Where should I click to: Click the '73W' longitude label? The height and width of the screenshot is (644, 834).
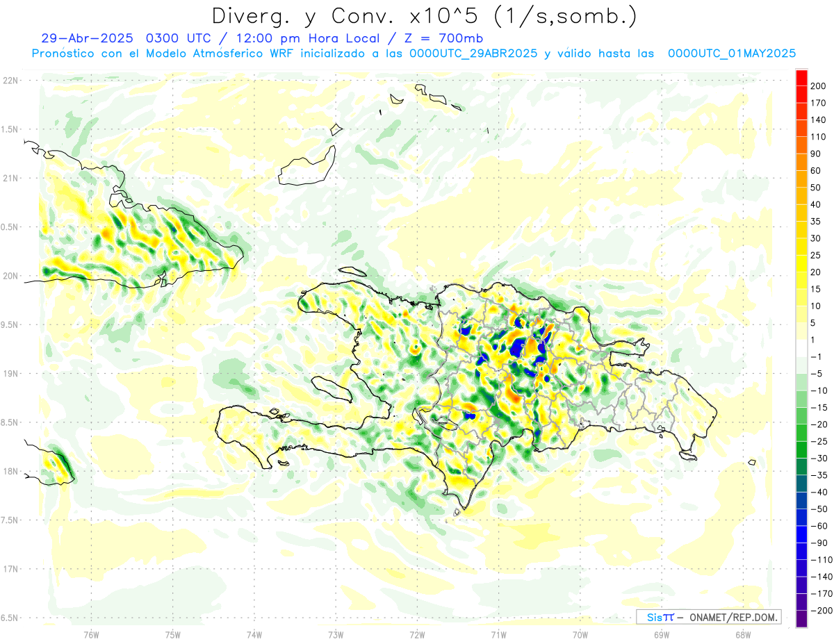pyautogui.click(x=336, y=634)
